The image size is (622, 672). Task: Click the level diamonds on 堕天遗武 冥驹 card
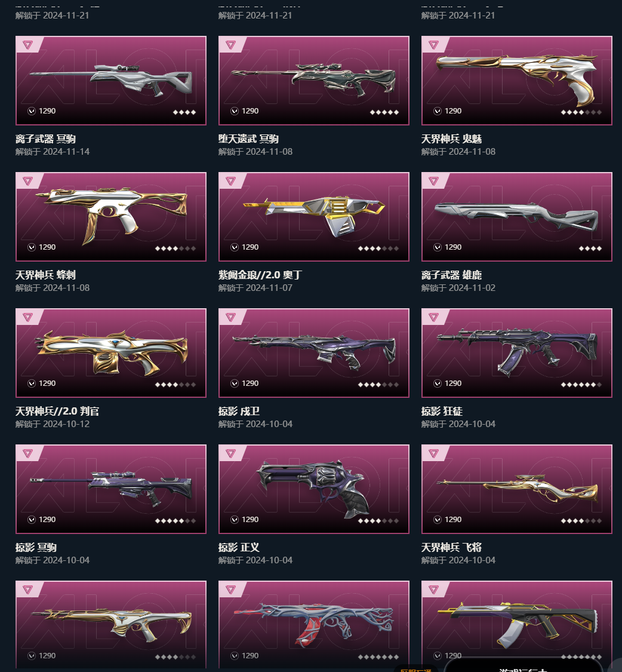coord(384,112)
